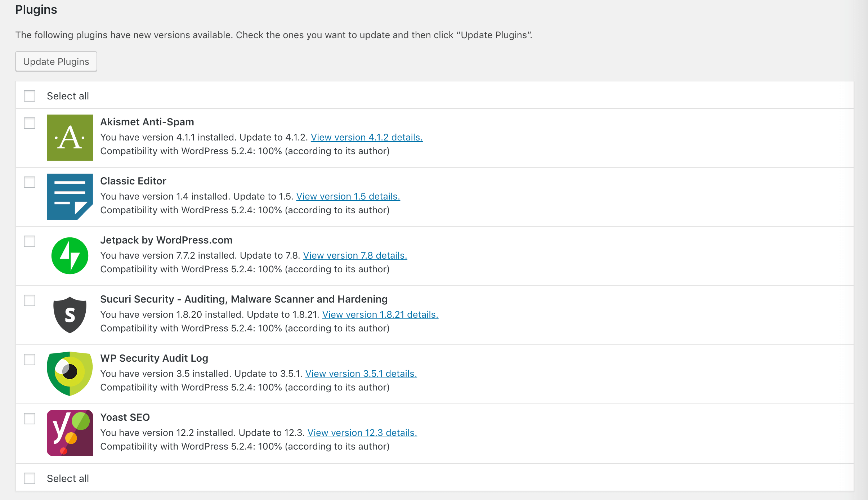Click the bottom Select all label

point(68,478)
